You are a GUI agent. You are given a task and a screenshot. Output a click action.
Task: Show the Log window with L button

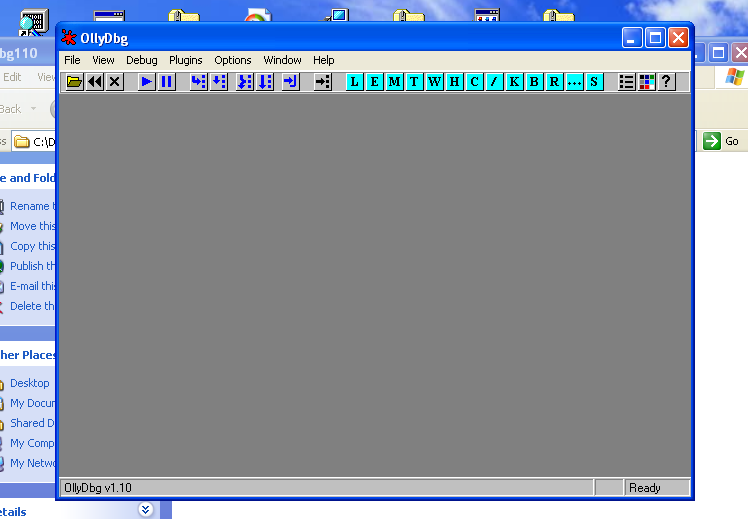click(x=354, y=82)
